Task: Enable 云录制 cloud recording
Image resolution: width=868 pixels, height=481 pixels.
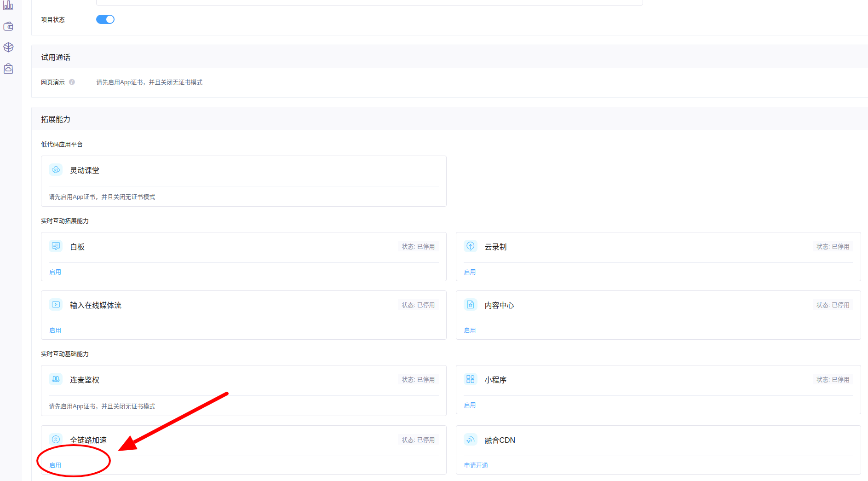Action: pos(470,272)
